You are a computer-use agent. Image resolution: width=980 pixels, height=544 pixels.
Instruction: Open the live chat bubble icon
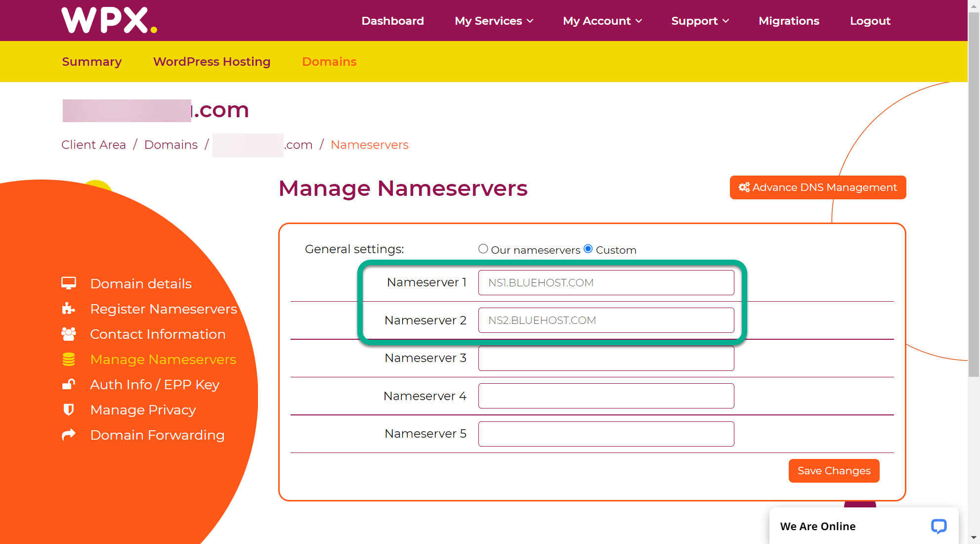point(938,526)
